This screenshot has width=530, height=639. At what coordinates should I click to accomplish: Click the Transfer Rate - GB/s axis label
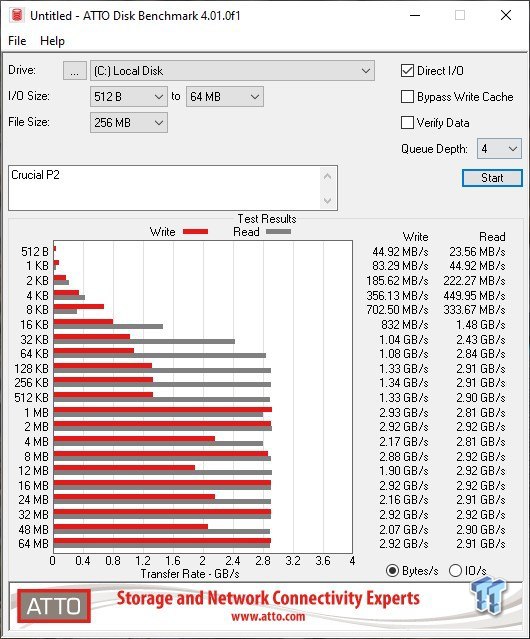(x=190, y=574)
